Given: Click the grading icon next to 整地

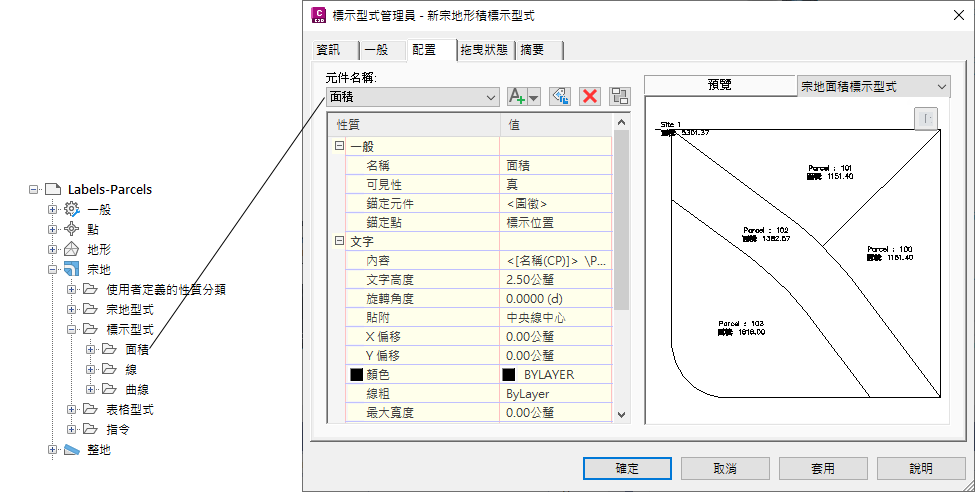Looking at the screenshot, I should coord(72,449).
